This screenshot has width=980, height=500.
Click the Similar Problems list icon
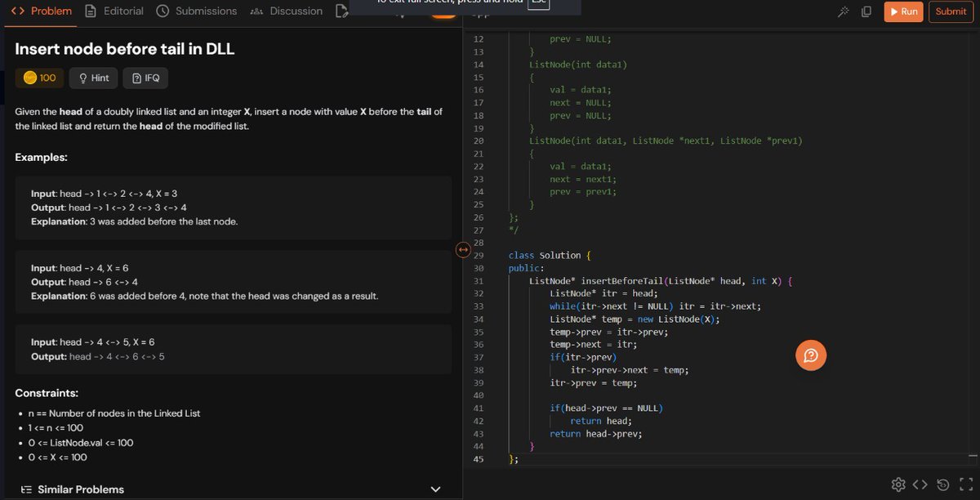[25, 489]
